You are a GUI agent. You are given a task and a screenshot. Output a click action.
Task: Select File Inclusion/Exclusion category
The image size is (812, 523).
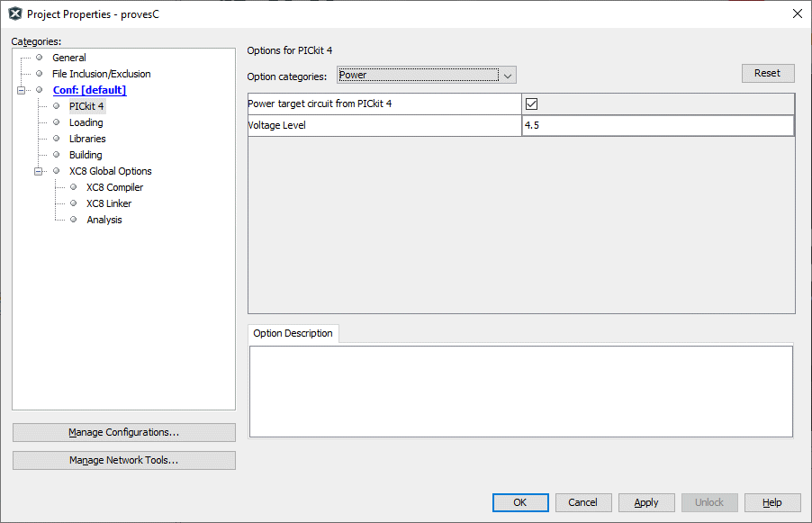click(x=101, y=74)
